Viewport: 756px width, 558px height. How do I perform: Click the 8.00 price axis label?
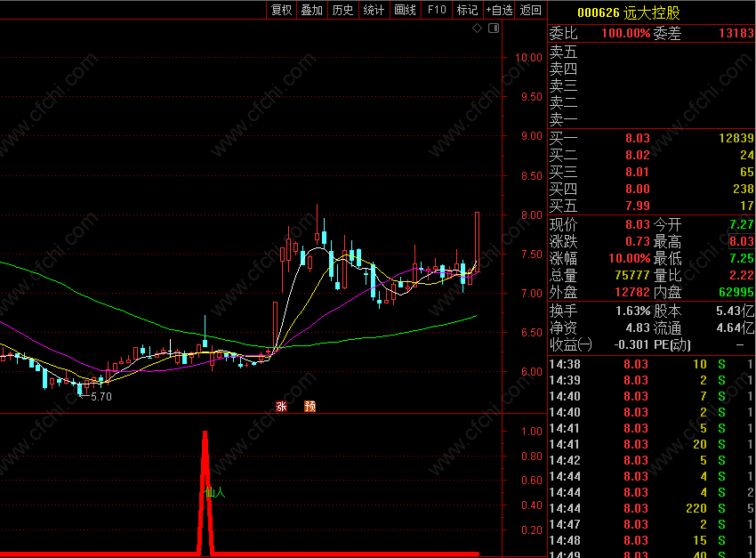click(x=532, y=215)
